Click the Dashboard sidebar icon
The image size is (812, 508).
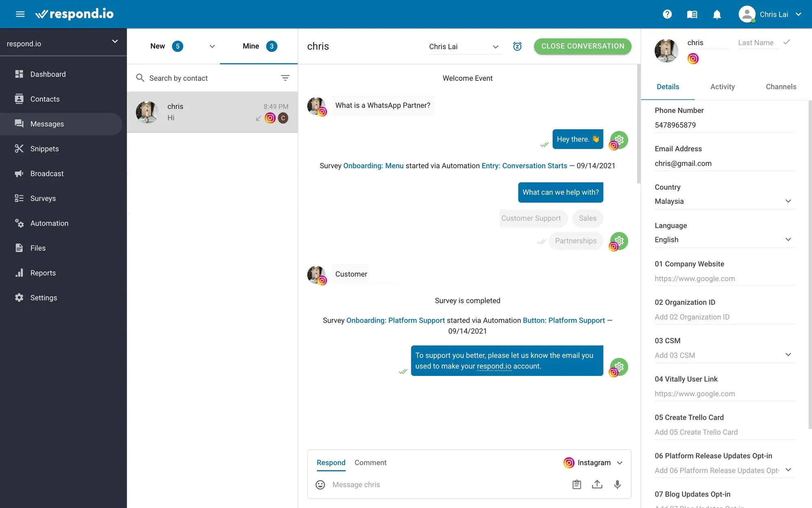[19, 74]
